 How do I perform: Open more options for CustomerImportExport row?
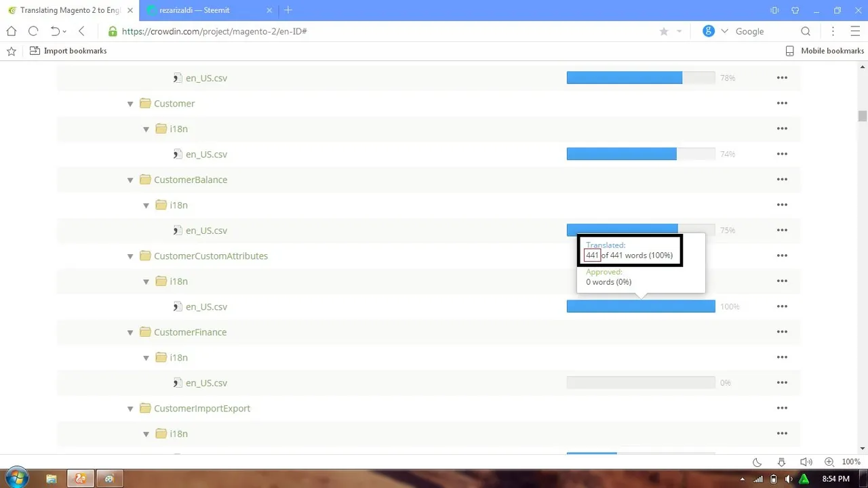pos(782,409)
